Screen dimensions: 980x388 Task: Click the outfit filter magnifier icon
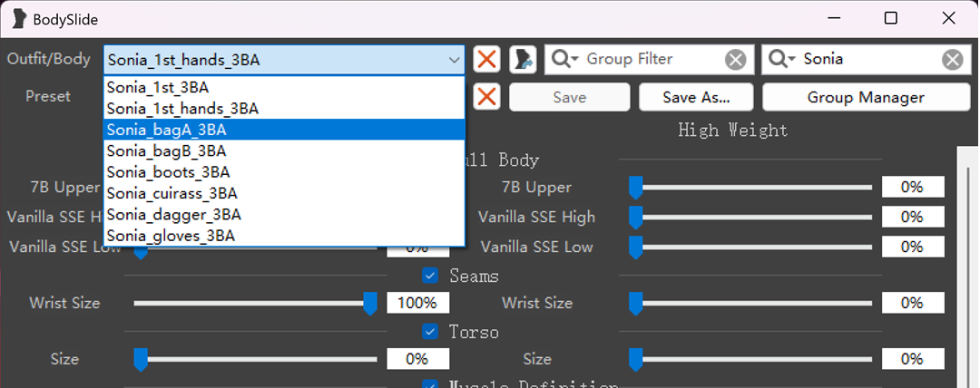[780, 60]
